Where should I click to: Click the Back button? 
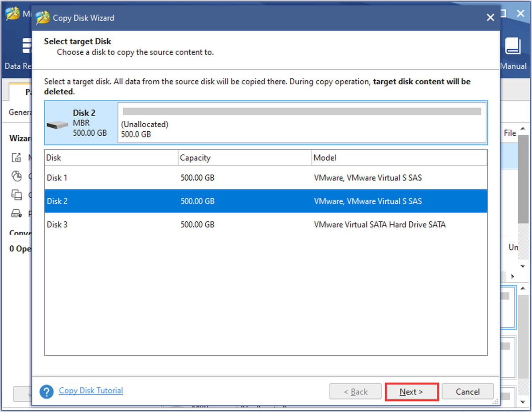coord(356,392)
